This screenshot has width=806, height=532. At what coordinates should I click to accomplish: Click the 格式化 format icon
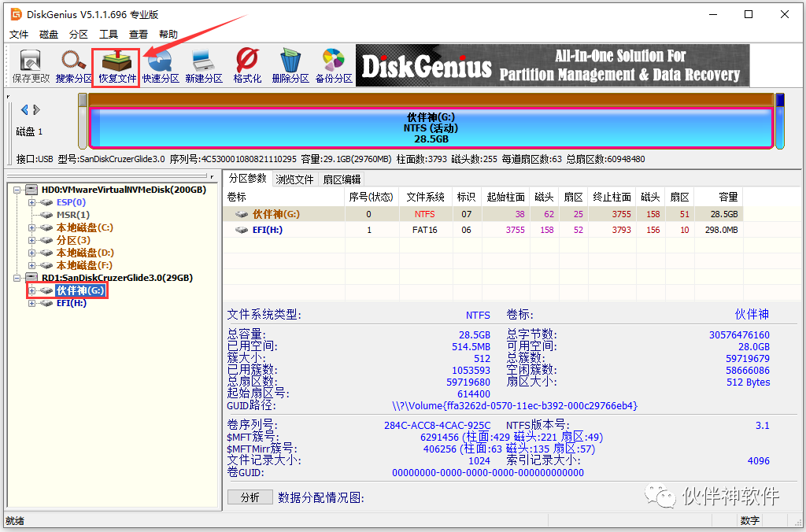pos(247,66)
